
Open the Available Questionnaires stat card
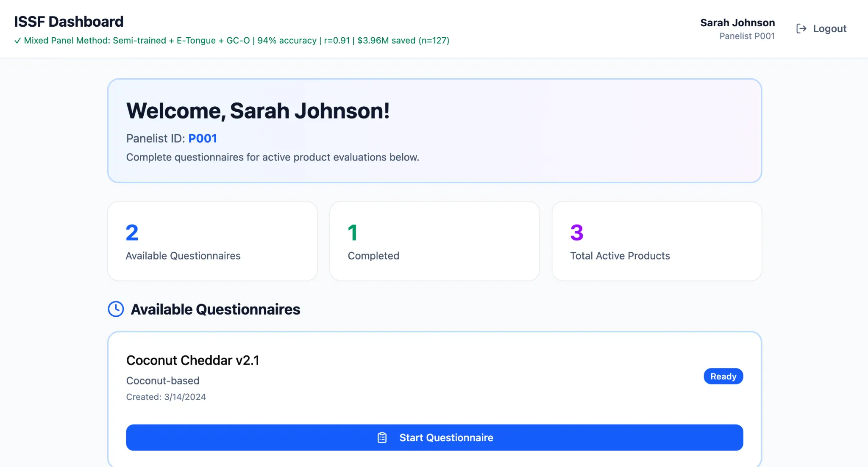pyautogui.click(x=212, y=241)
